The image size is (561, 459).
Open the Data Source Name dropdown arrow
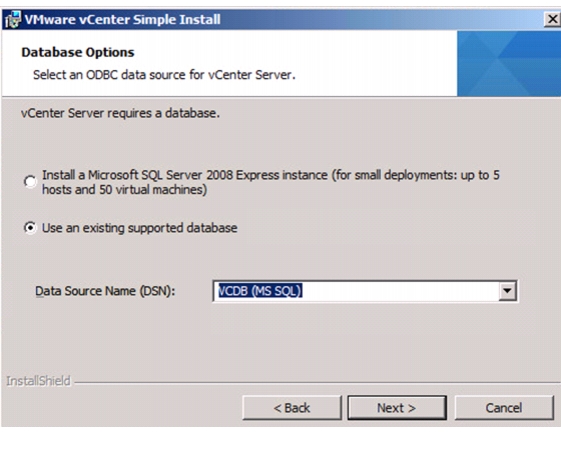point(507,291)
